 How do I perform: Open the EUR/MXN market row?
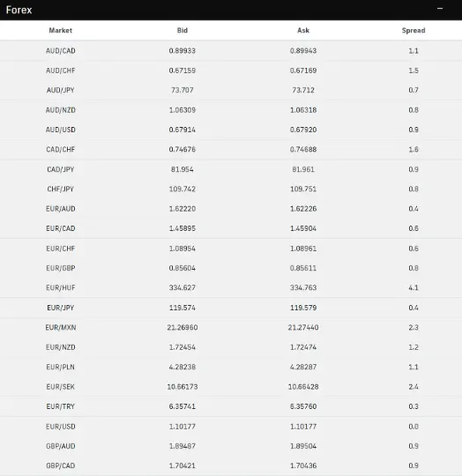(231, 327)
